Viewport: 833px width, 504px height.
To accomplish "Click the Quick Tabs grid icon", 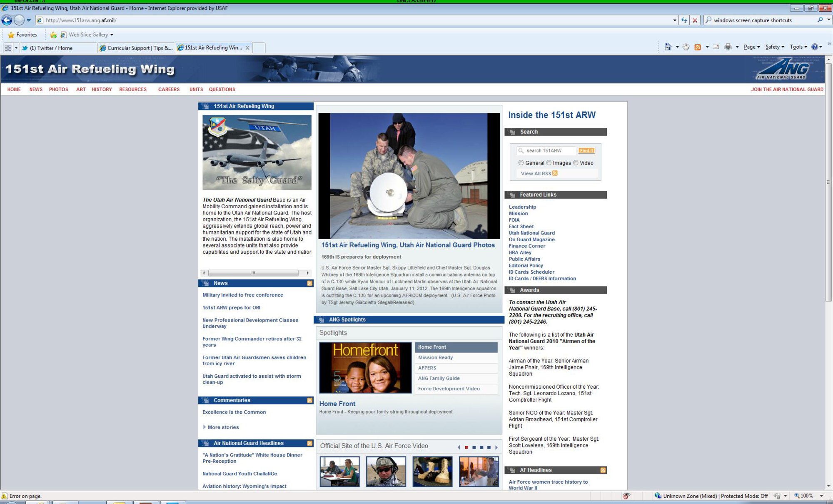I will pos(8,48).
